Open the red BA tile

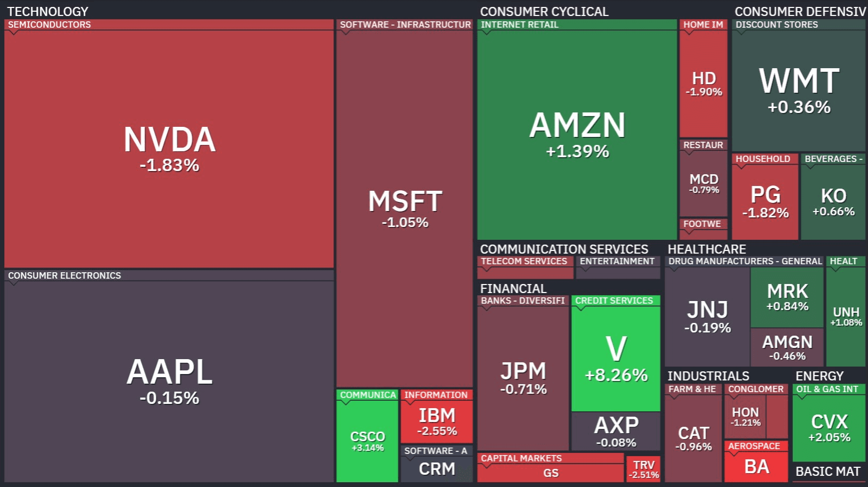[x=756, y=467]
